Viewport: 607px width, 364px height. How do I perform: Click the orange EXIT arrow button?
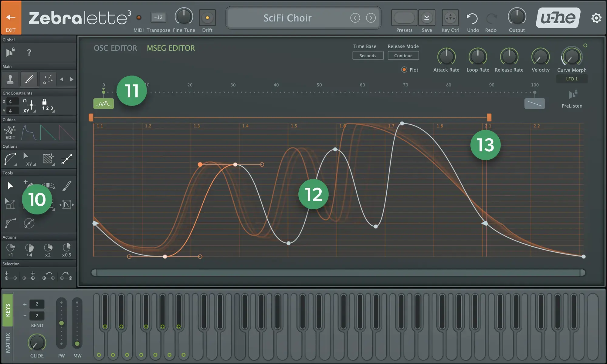[x=11, y=17]
